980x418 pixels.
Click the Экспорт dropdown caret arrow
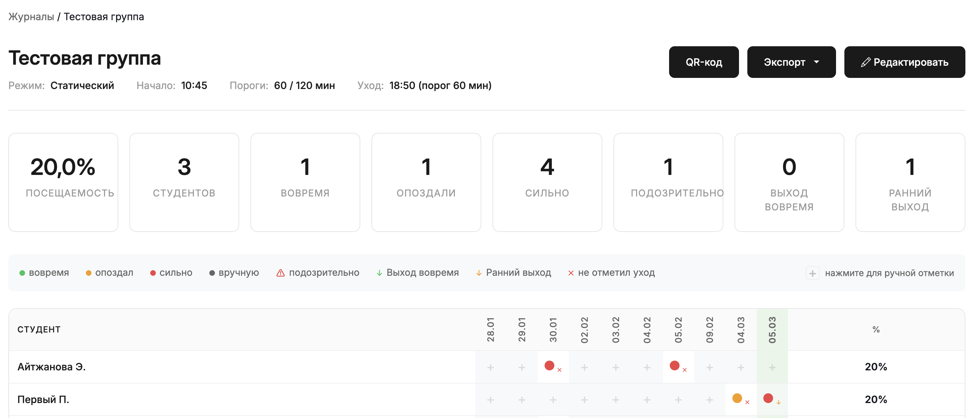[x=817, y=62]
